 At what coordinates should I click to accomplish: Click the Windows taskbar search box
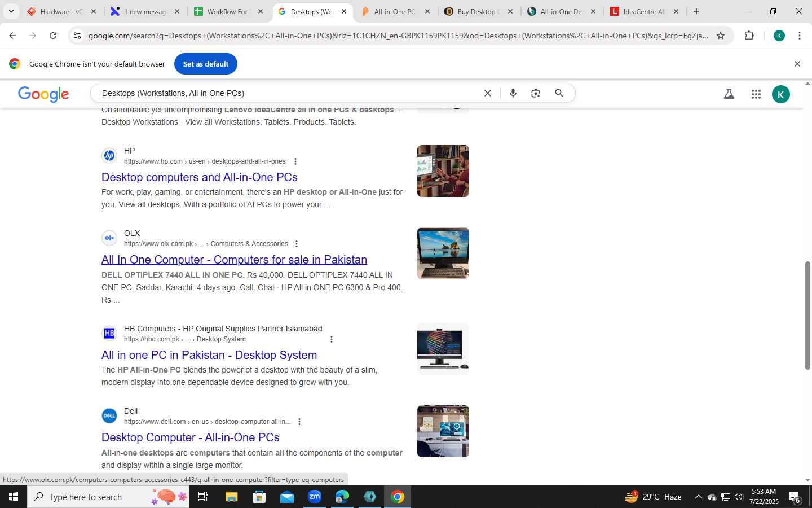[108, 497]
